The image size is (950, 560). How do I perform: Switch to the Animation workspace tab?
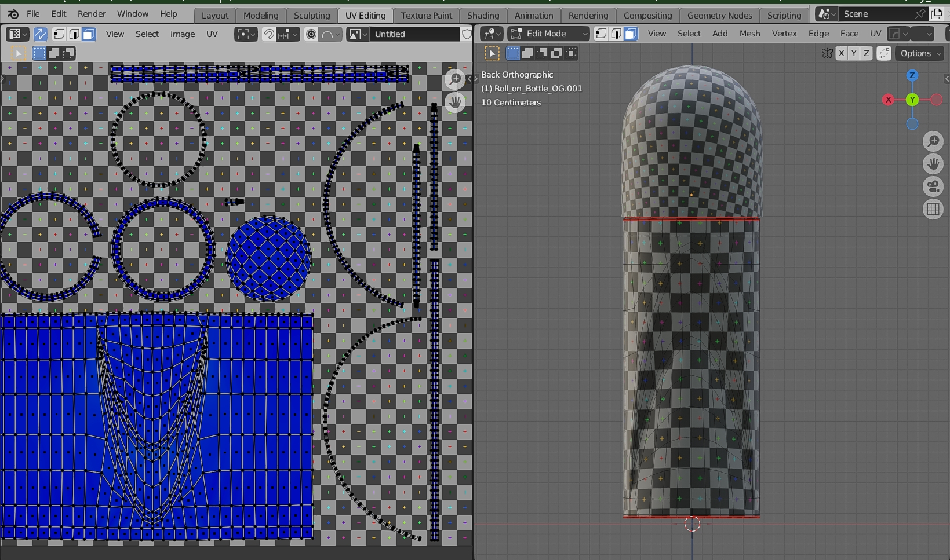click(x=534, y=16)
